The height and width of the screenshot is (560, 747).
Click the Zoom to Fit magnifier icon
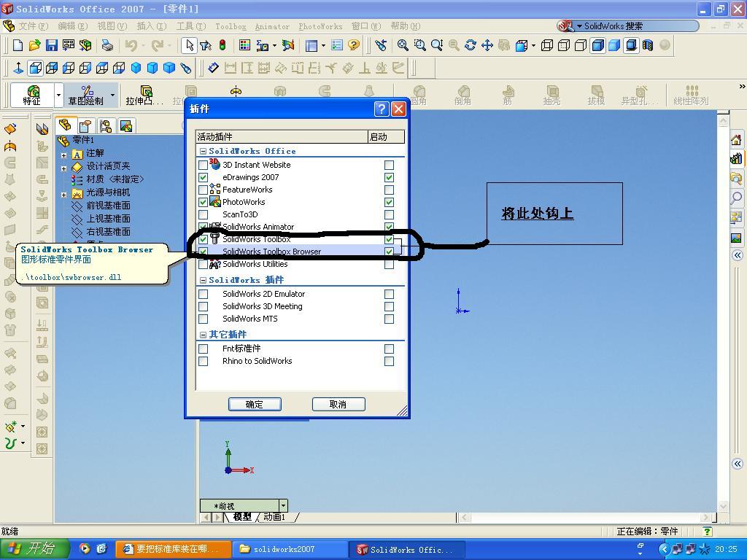(403, 45)
